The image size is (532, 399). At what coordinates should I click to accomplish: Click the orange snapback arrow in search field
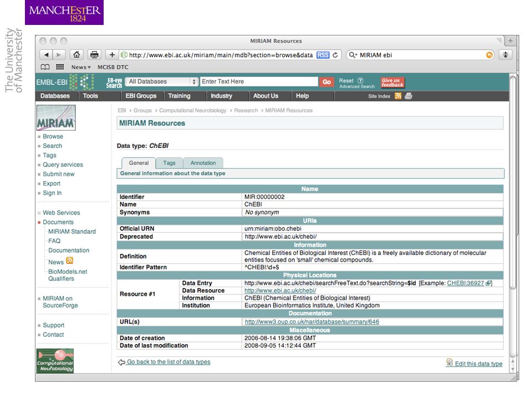(x=489, y=55)
